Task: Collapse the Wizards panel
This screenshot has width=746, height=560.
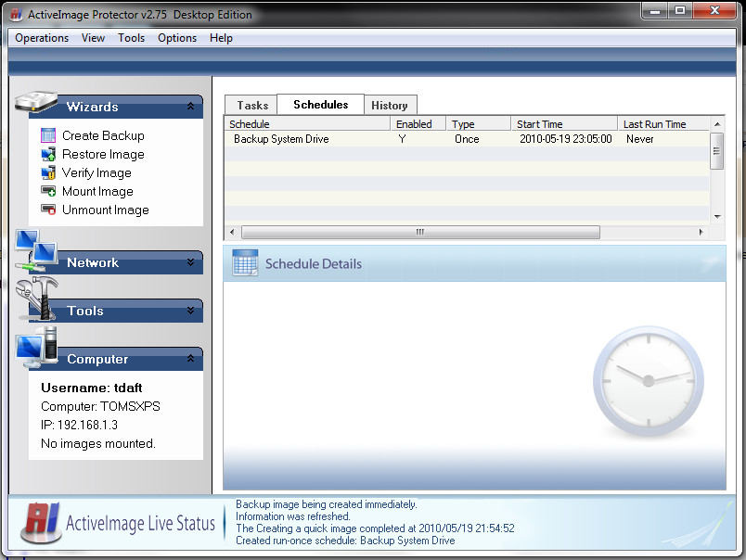Action: [x=190, y=107]
